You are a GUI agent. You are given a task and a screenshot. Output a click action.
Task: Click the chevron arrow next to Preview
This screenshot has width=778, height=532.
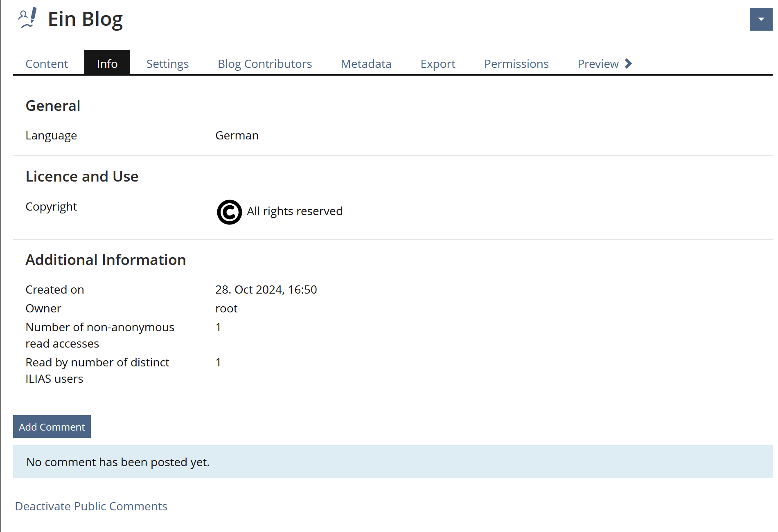tap(629, 64)
